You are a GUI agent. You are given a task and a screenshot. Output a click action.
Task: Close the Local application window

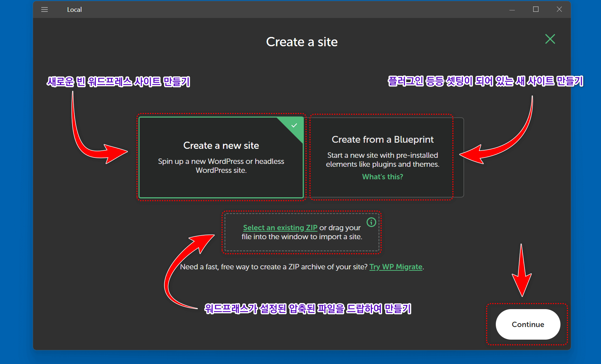(559, 10)
